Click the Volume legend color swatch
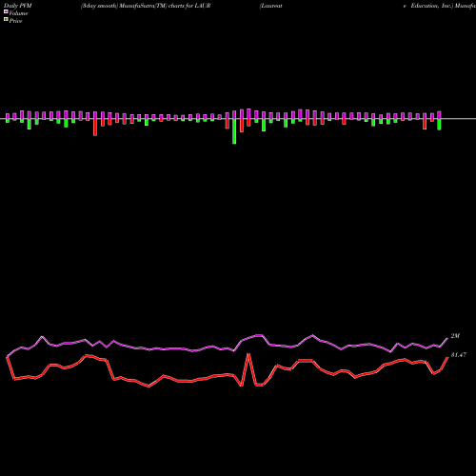476x476 pixels. tap(6, 11)
